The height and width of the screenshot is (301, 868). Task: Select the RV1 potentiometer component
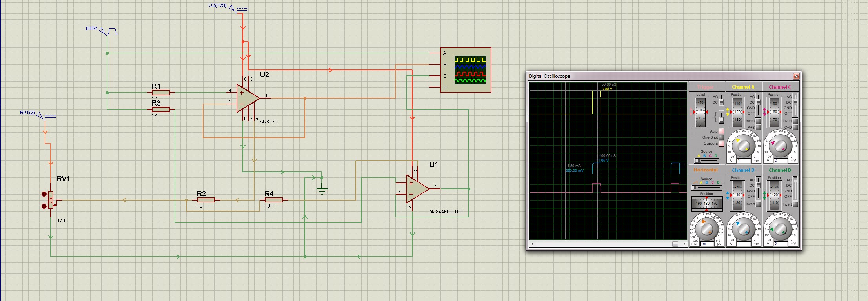tap(51, 200)
